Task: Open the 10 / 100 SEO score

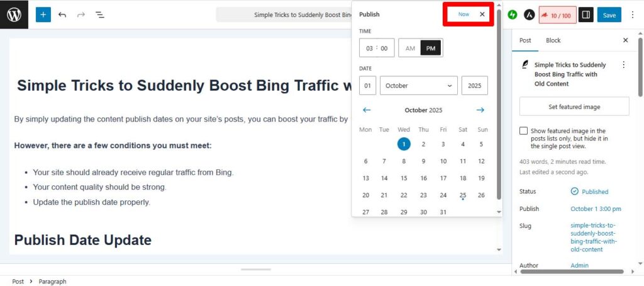Action: tap(557, 15)
